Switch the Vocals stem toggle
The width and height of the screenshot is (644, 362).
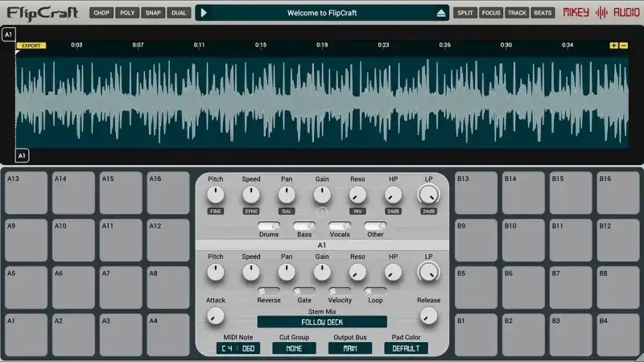pos(340,226)
